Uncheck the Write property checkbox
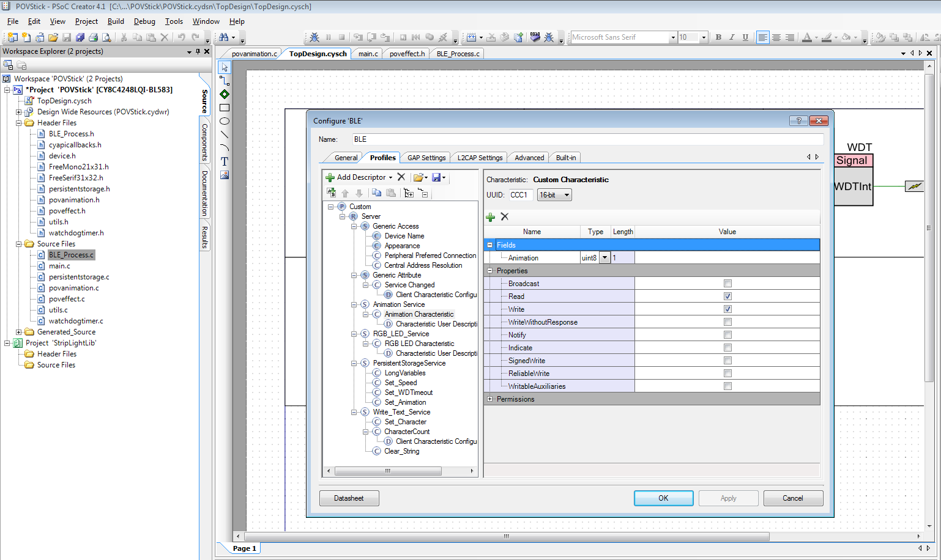The height and width of the screenshot is (560, 941). coord(727,309)
